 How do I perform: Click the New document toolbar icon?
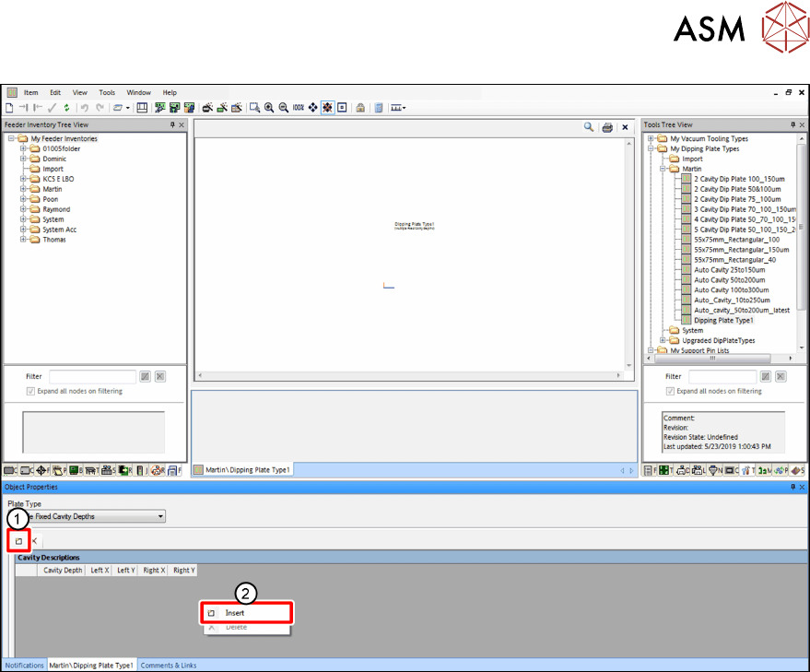(x=9, y=108)
